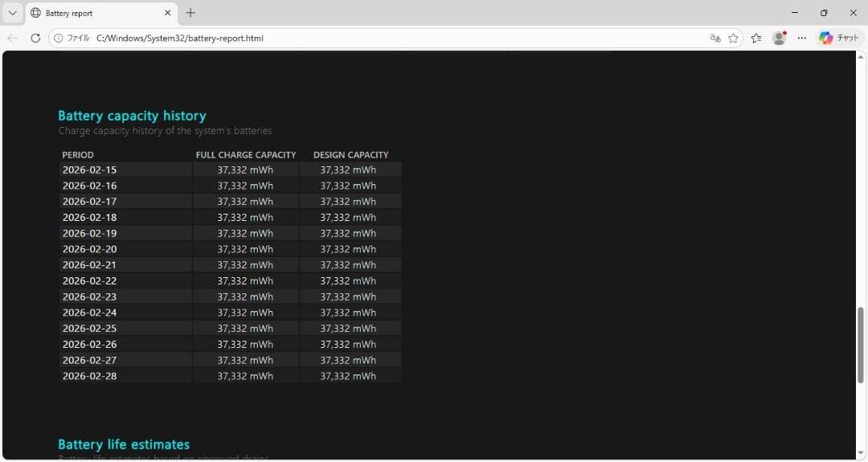Open the Settings and more ellipsis menu
This screenshot has height=462, width=868.
802,38
